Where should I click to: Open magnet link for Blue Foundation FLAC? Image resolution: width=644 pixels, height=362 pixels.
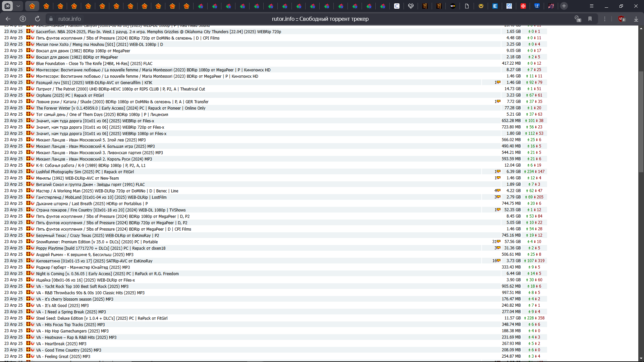pyautogui.click(x=33, y=63)
